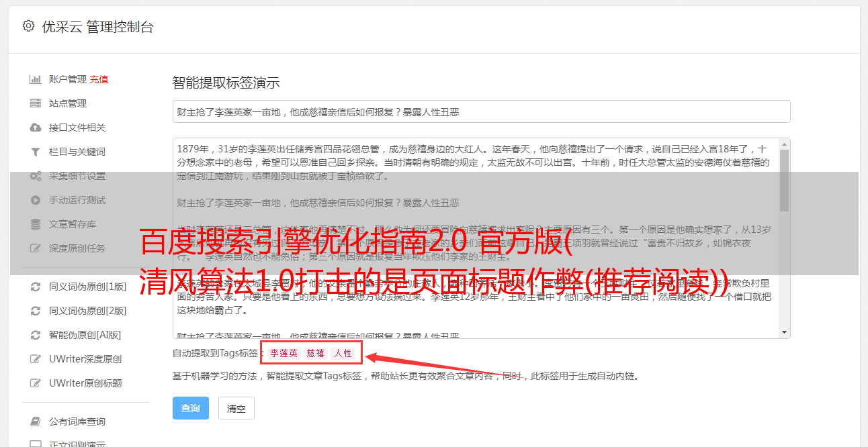Click the gear icon beside 优采云 管理控制台
The image size is (868, 447).
pyautogui.click(x=28, y=26)
